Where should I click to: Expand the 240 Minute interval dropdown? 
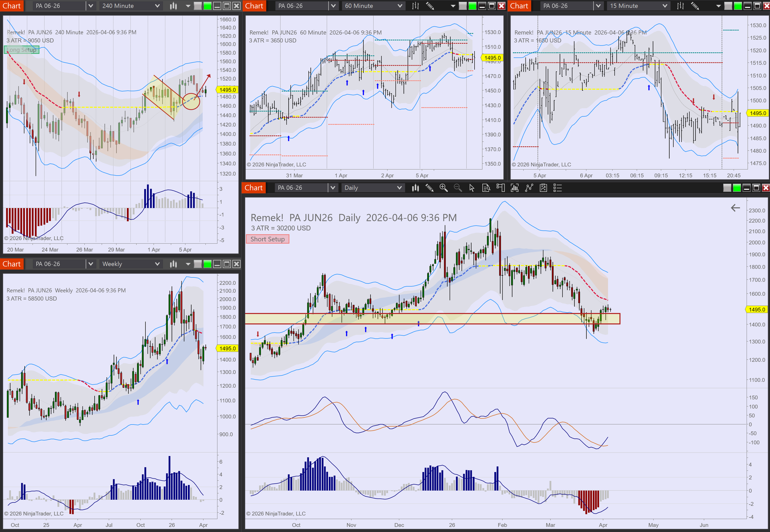[x=157, y=6]
